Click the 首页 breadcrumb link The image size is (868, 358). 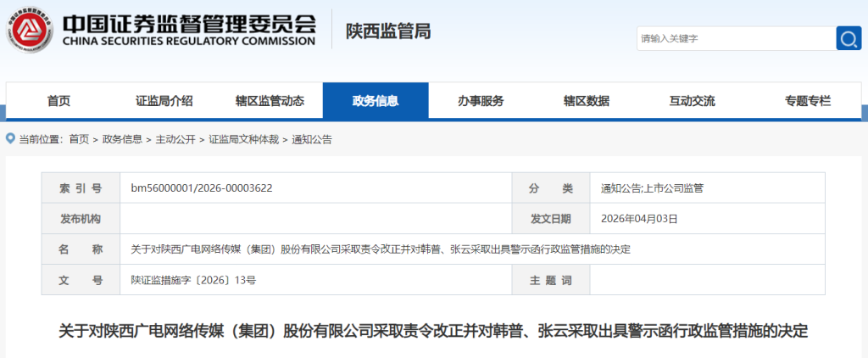[x=79, y=139]
